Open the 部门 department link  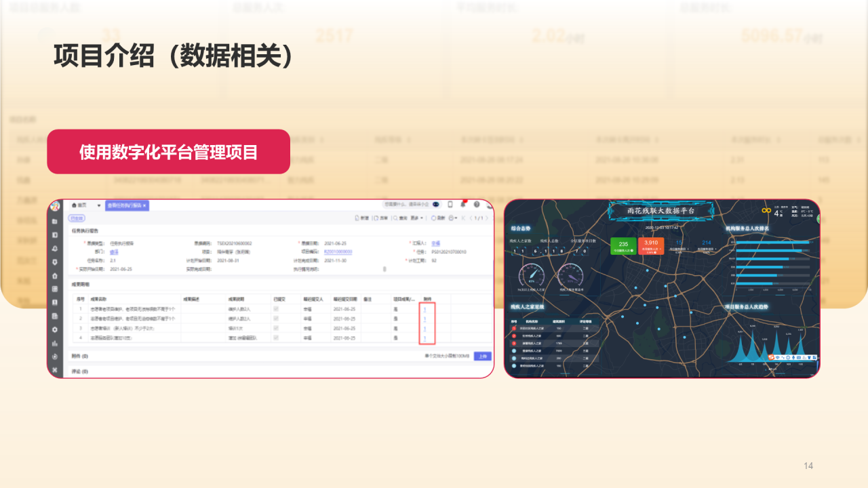(x=114, y=251)
